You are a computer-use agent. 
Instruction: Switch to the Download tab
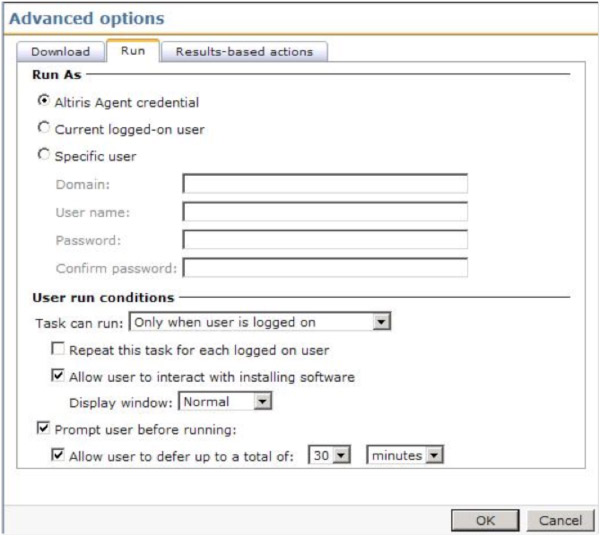(60, 52)
